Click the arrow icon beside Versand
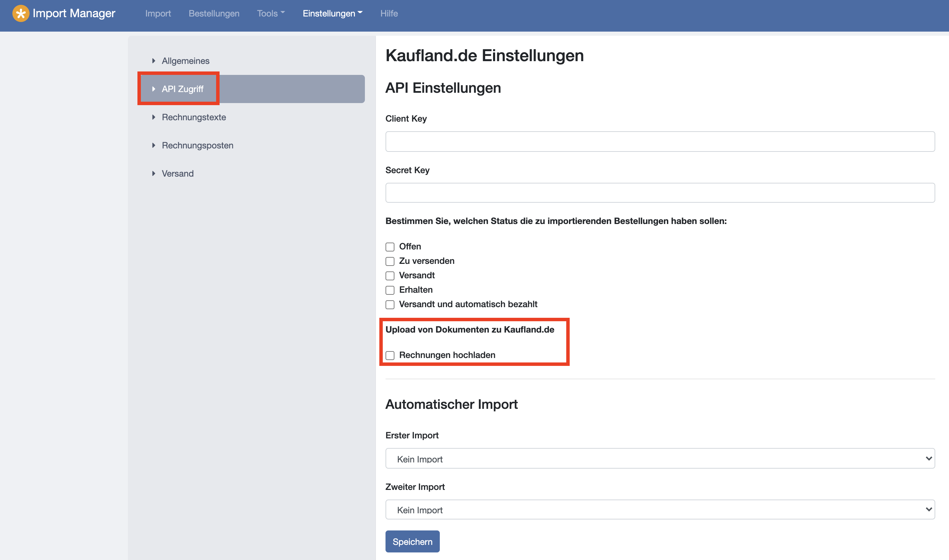Image resolution: width=949 pixels, height=560 pixels. point(154,173)
